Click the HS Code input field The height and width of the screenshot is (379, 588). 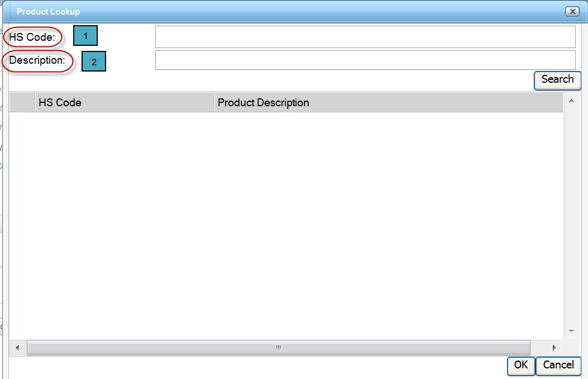click(365, 37)
